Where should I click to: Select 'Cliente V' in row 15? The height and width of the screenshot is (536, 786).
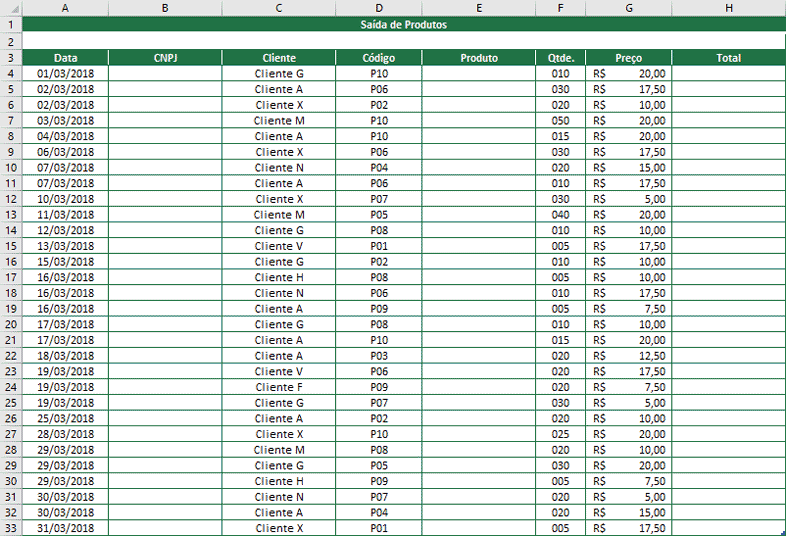(x=279, y=246)
